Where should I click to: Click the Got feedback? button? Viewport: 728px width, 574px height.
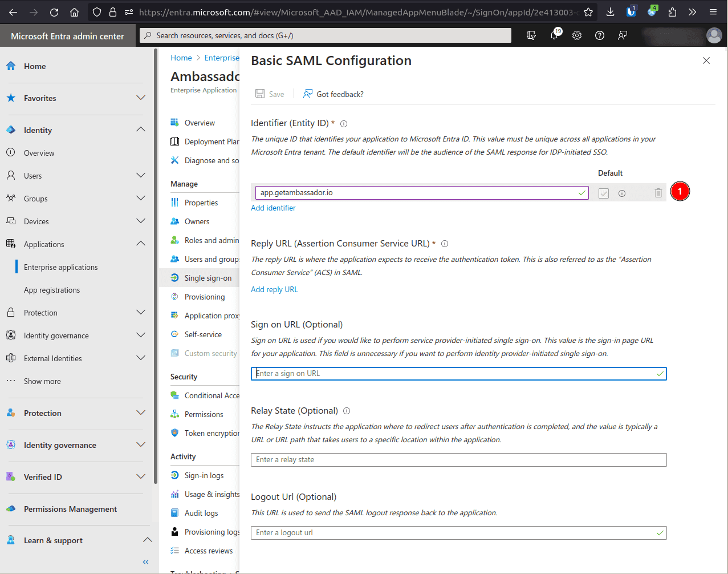[333, 94]
